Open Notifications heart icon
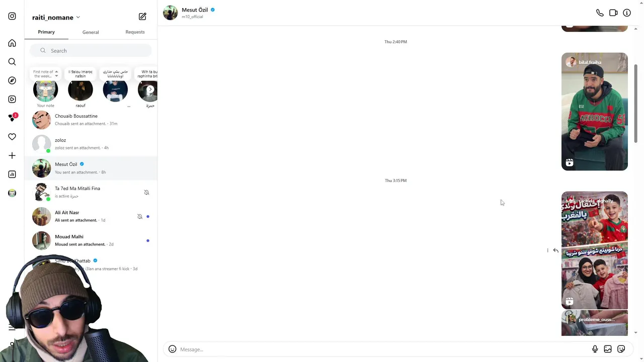The height and width of the screenshot is (362, 644). tap(12, 137)
